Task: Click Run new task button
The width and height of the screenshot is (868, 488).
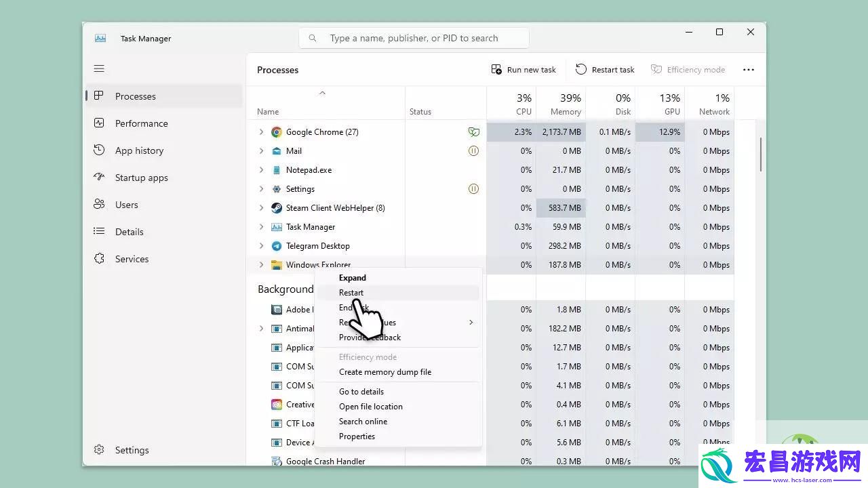Action: click(x=524, y=70)
